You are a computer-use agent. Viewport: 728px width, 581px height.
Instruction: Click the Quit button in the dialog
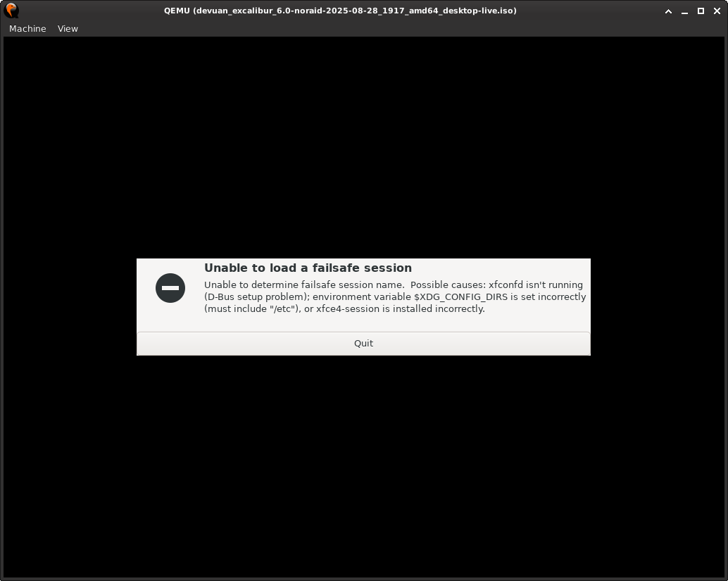point(363,343)
